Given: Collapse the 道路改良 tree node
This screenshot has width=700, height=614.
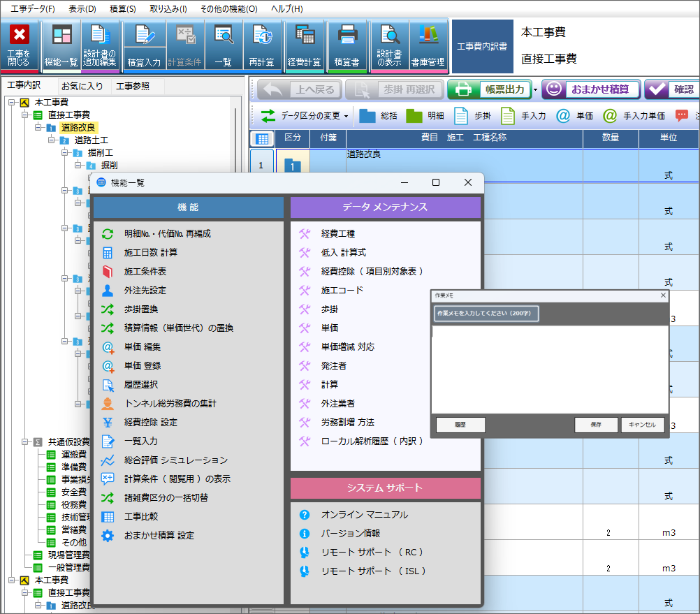Looking at the screenshot, I should point(38,128).
